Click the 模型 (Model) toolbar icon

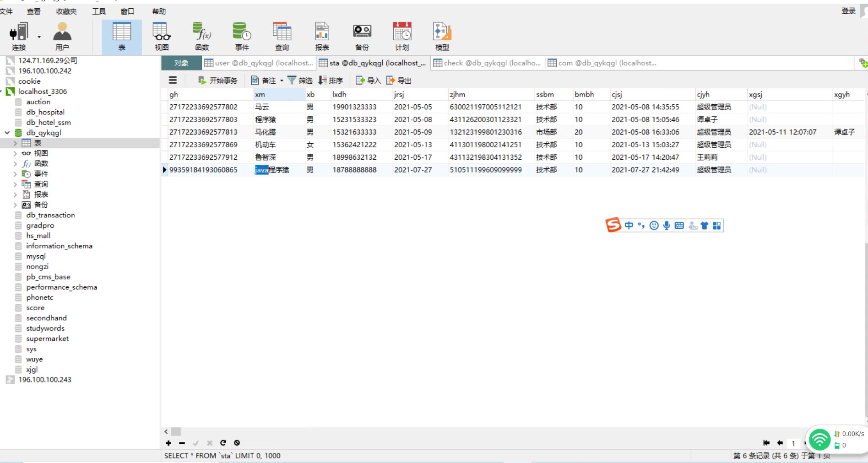(442, 37)
